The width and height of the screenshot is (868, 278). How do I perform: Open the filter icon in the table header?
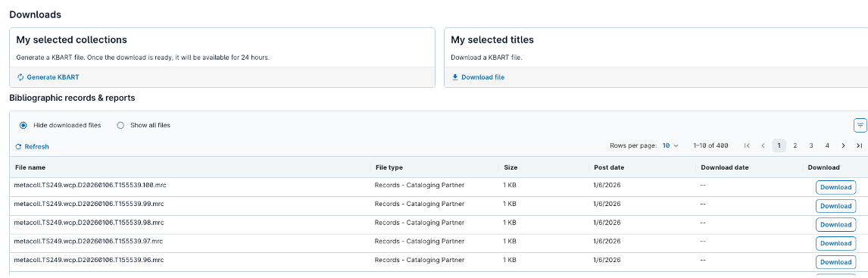click(860, 126)
